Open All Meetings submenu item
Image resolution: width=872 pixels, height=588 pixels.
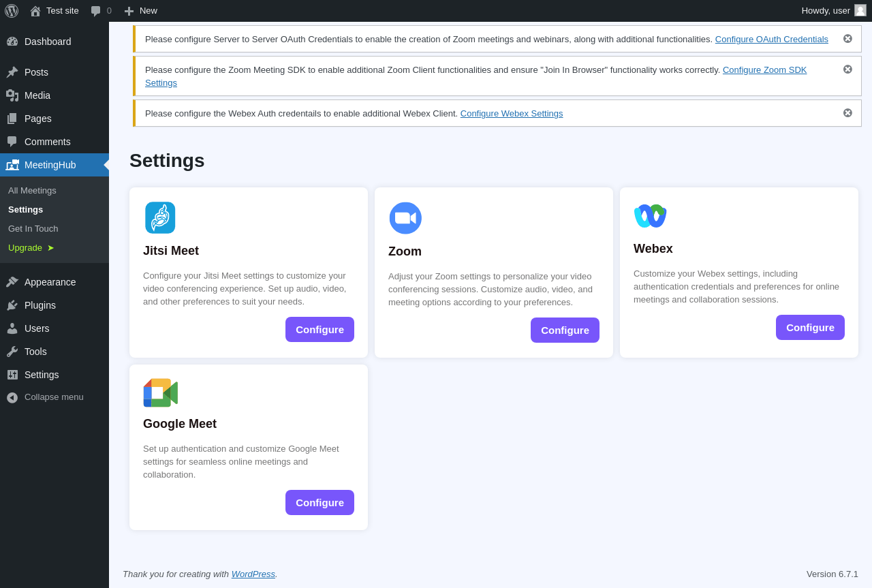[32, 191]
